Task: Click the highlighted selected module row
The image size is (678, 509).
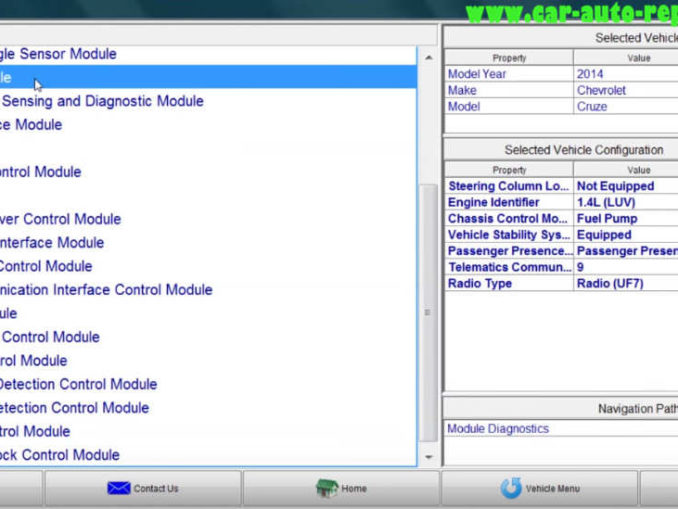Action: coord(200,77)
